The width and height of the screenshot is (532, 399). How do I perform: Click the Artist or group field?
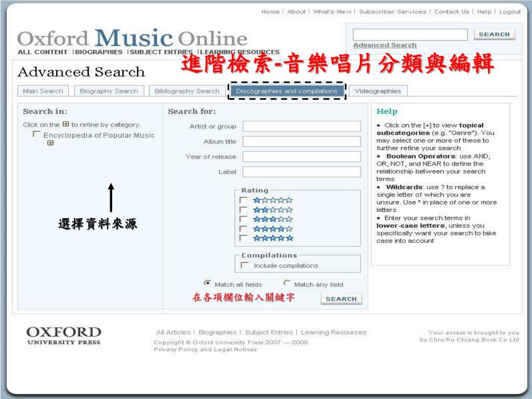coord(302,126)
